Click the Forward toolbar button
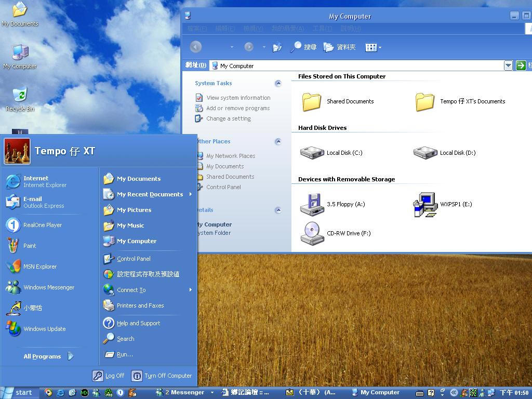The image size is (532, 399). point(249,47)
